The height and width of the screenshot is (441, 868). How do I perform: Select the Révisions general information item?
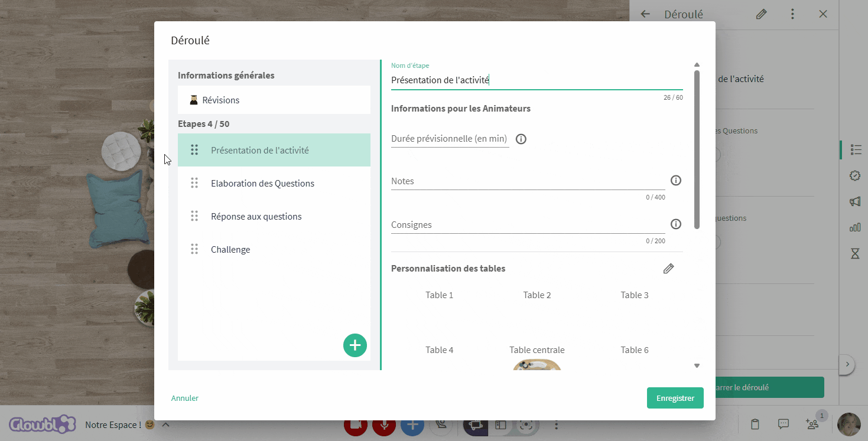pyautogui.click(x=274, y=100)
